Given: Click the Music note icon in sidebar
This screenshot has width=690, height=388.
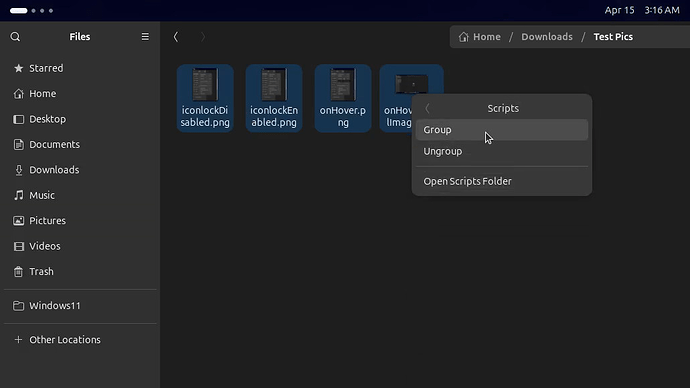Looking at the screenshot, I should (18, 195).
